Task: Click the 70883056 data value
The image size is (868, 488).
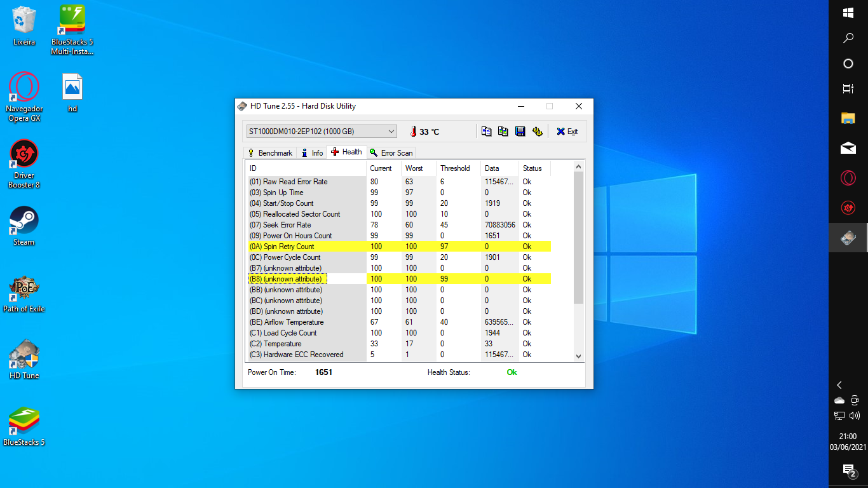Action: pos(499,225)
